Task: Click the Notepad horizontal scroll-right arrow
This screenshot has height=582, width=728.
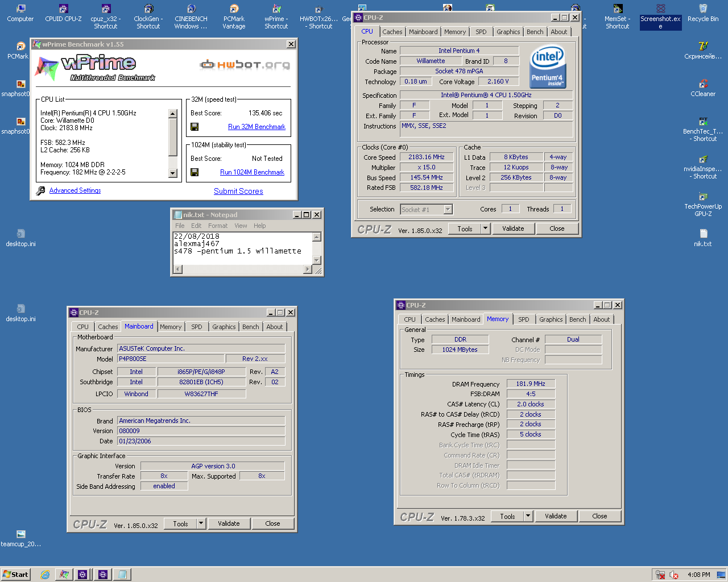Action: (x=308, y=269)
